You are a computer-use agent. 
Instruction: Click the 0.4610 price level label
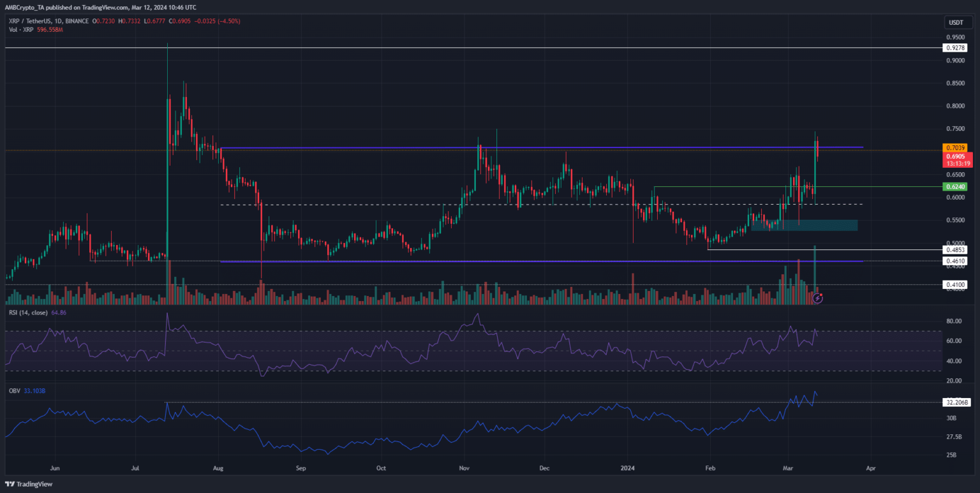956,261
